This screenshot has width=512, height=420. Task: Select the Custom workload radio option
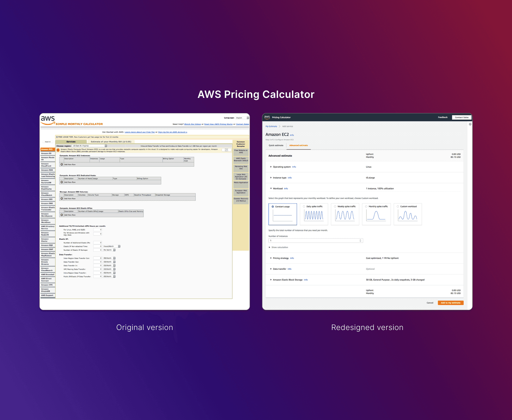(x=398, y=207)
